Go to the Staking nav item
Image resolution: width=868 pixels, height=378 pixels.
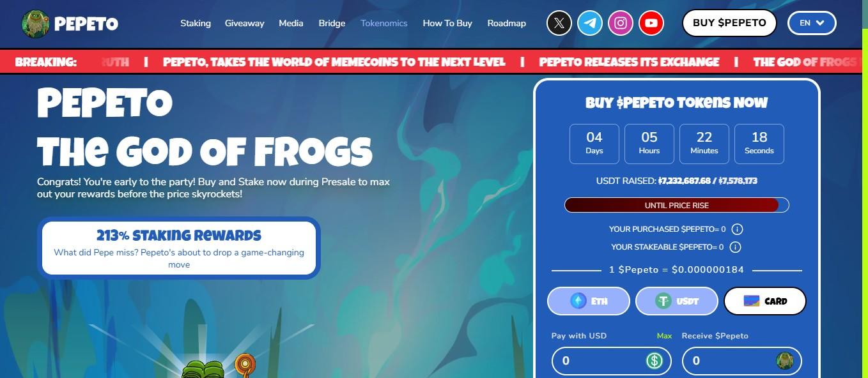point(196,23)
